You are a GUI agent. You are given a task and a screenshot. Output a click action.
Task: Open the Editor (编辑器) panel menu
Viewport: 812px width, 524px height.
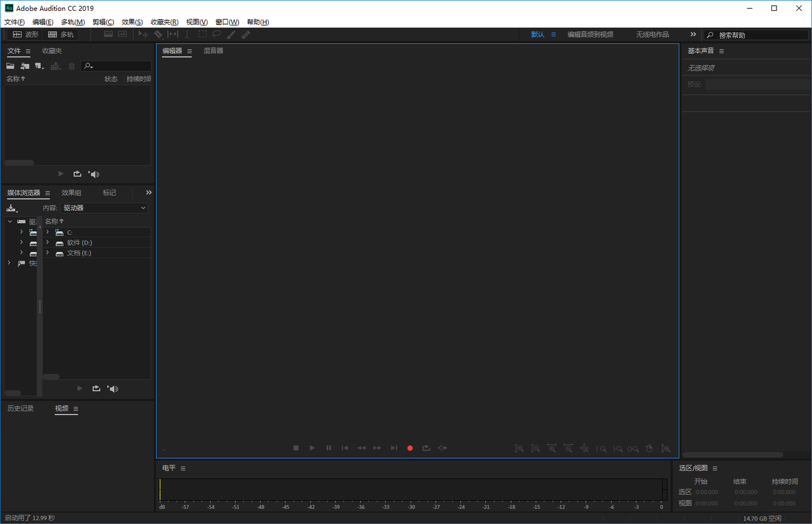coord(189,51)
